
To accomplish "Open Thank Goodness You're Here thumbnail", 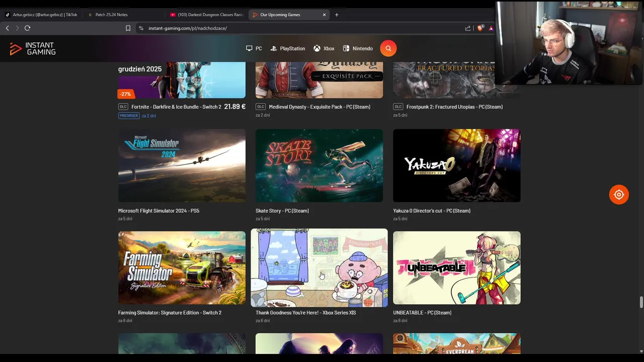I will (x=319, y=268).
